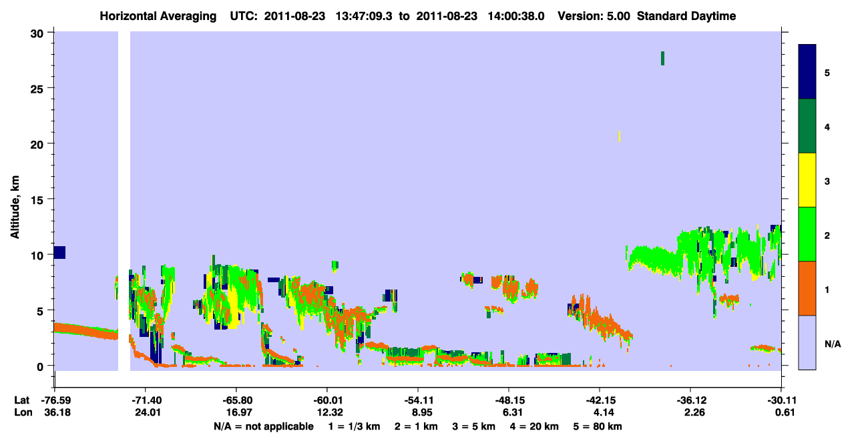868x445 pixels.
Task: Click the latitude value -54.11
Action: pyautogui.click(x=418, y=400)
